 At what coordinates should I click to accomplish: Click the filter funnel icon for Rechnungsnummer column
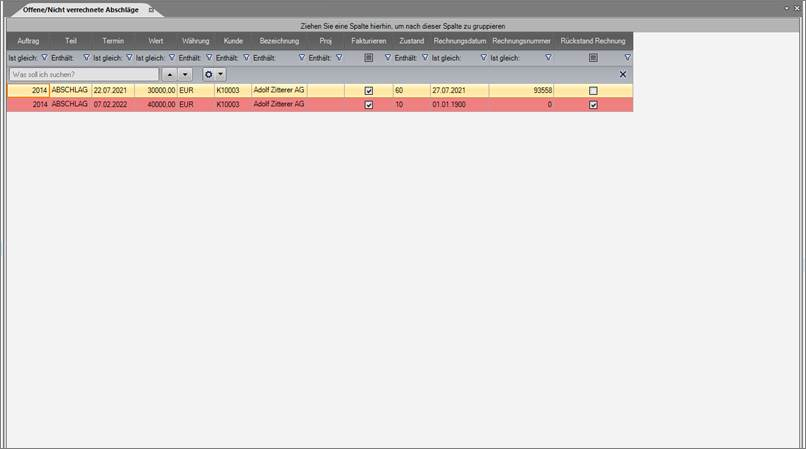tap(548, 58)
